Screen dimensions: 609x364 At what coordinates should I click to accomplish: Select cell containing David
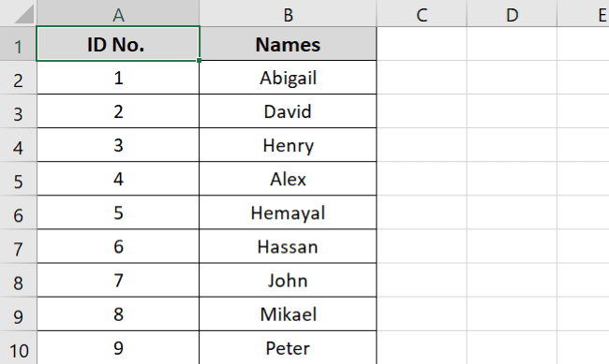click(x=288, y=111)
